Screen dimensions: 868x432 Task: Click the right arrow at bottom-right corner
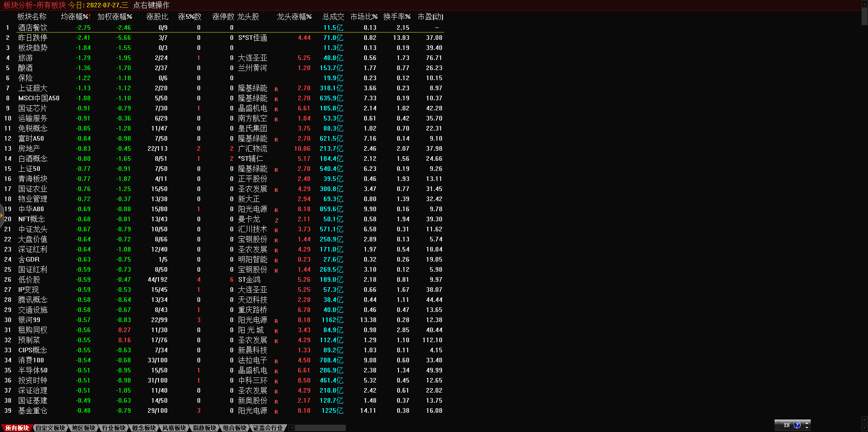[864, 428]
